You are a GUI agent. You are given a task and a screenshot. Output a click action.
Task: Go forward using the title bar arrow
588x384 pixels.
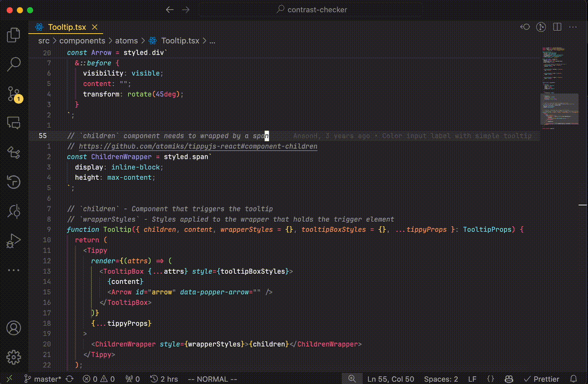click(x=186, y=10)
